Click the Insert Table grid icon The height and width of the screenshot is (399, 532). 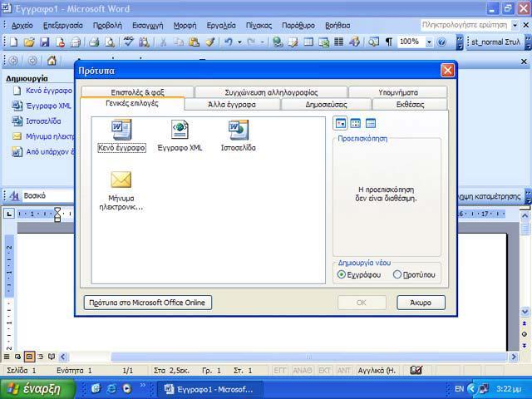pos(308,42)
